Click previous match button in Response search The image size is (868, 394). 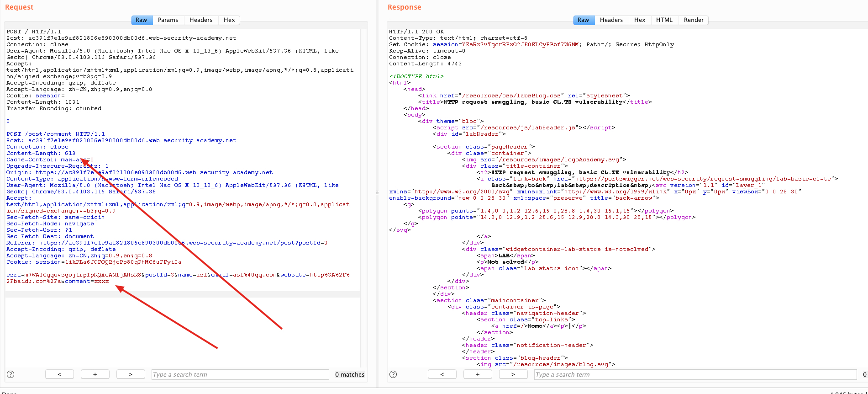[x=442, y=374]
